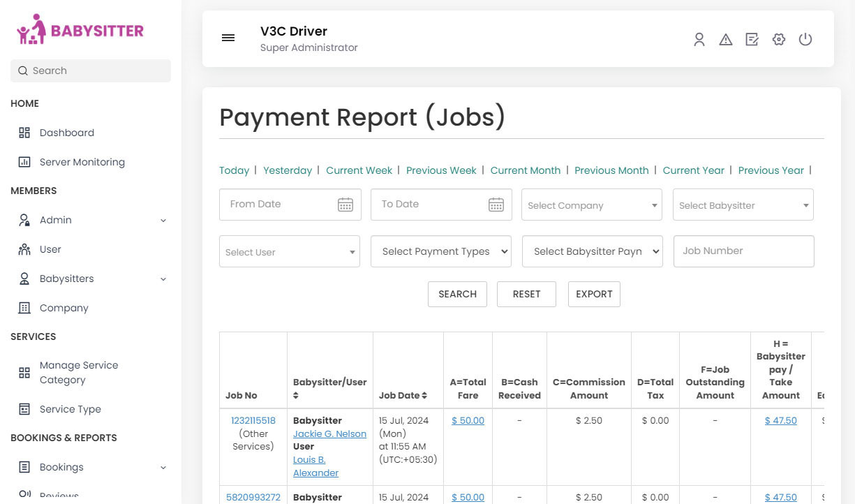Viewport: 855px width, 504px height.
Task: Click the EXPORT button
Action: click(x=593, y=294)
